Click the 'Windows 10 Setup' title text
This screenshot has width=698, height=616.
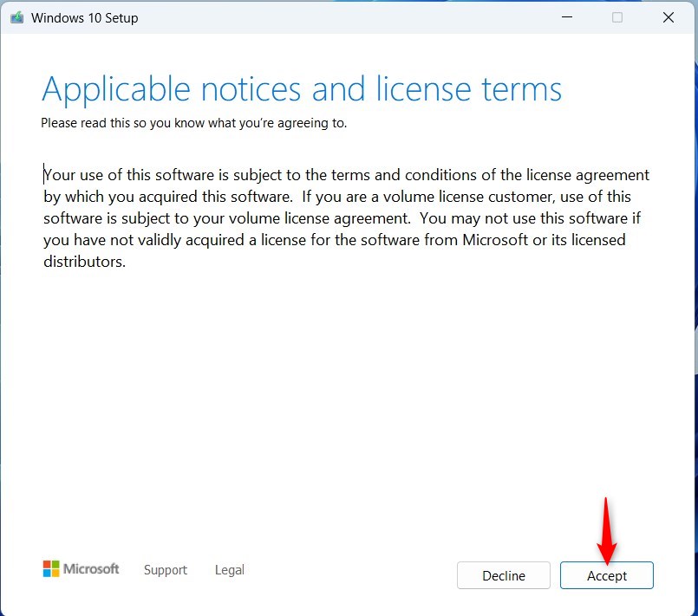coord(85,18)
